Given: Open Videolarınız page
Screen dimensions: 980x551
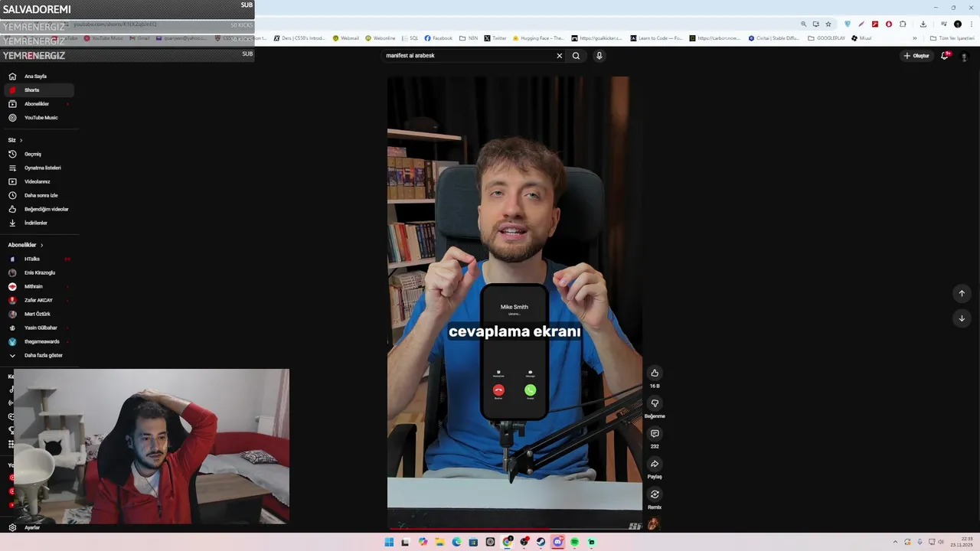Looking at the screenshot, I should 38,181.
